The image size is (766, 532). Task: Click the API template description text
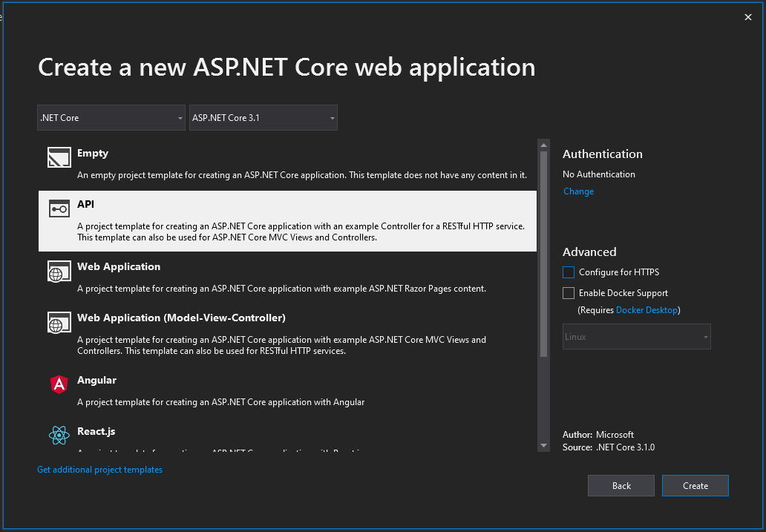coord(301,232)
